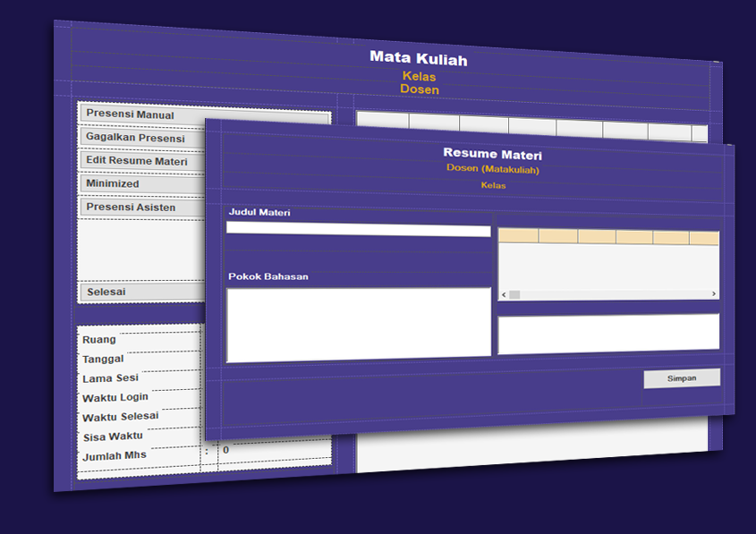756x534 pixels.
Task: Click the horizontal scrollbar thumb in the grid
Action: [514, 294]
